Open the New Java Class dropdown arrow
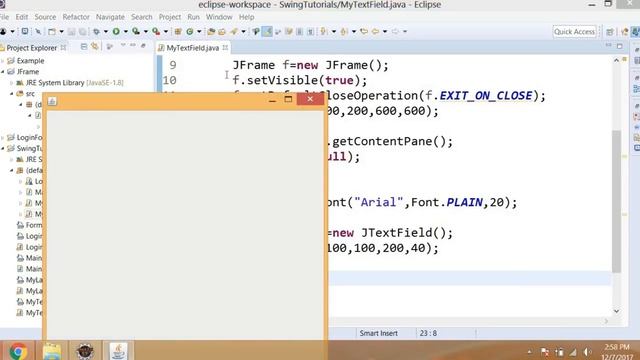This screenshot has height=360, width=640. [x=199, y=31]
